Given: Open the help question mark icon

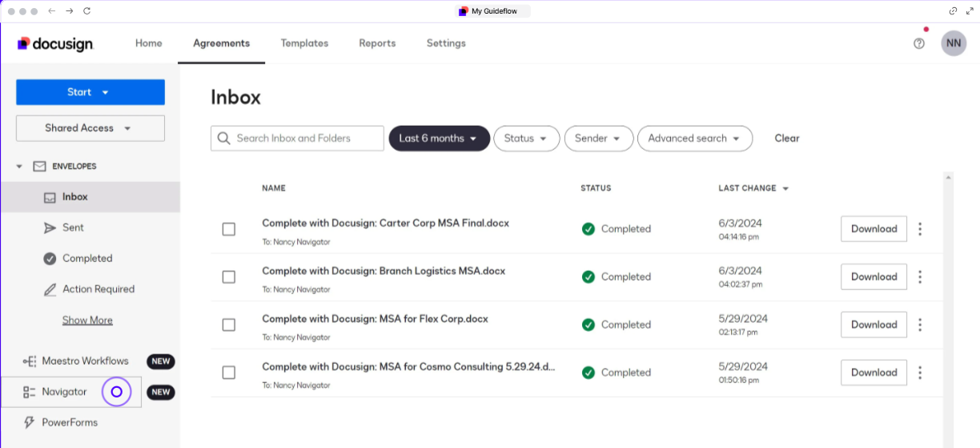Looking at the screenshot, I should click(919, 43).
